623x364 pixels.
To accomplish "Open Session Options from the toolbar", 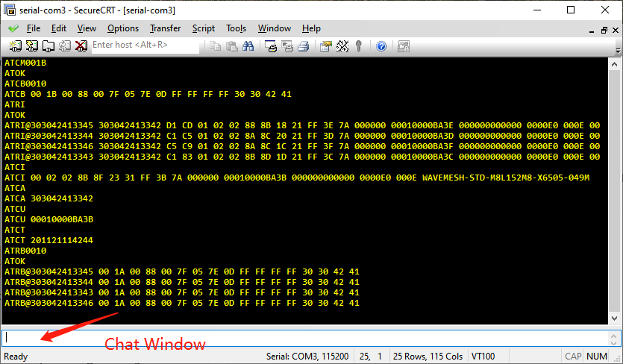I will click(325, 45).
